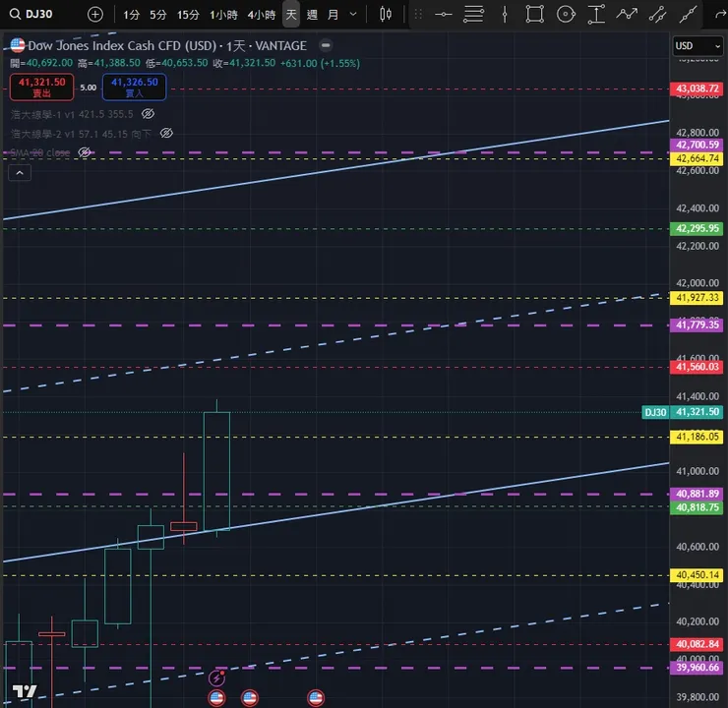Select the price range measure tool
The height and width of the screenshot is (708, 728).
click(x=596, y=15)
